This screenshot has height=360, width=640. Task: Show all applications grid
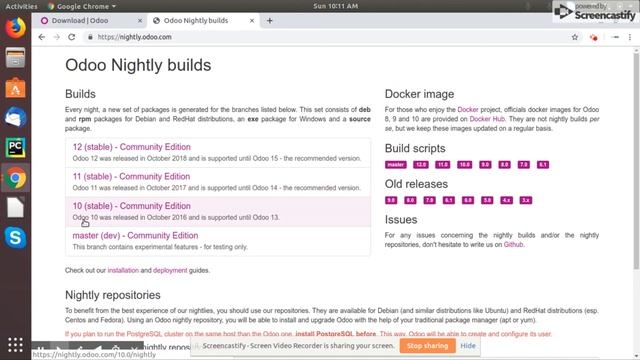16,345
